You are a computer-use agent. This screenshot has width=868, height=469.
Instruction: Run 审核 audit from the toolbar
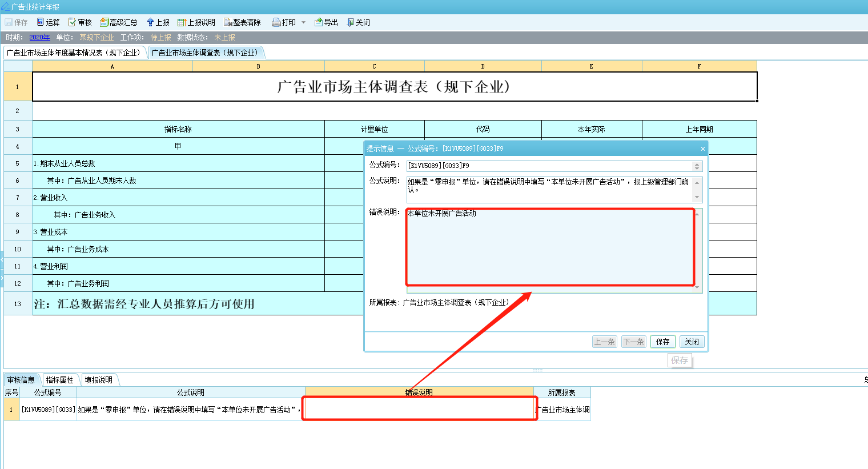tap(72, 22)
